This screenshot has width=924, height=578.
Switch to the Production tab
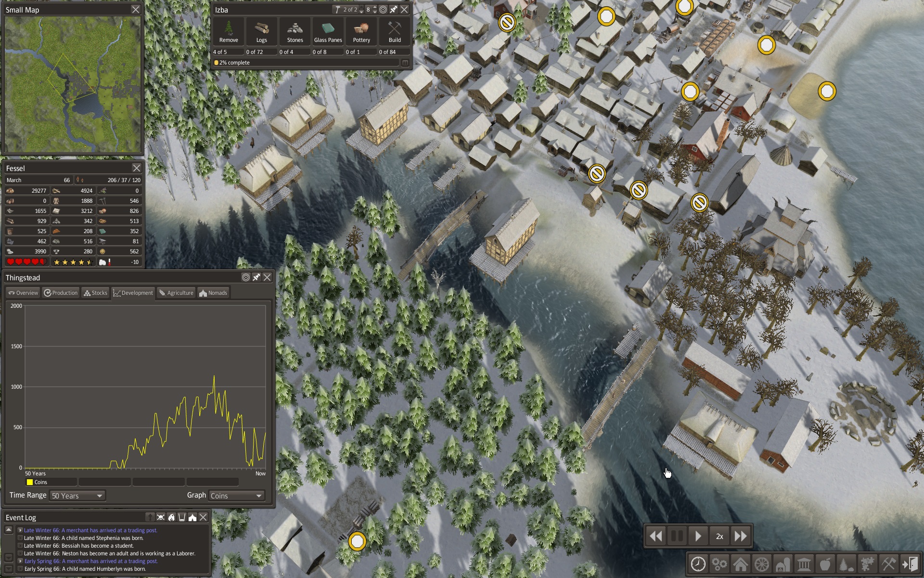click(x=61, y=293)
